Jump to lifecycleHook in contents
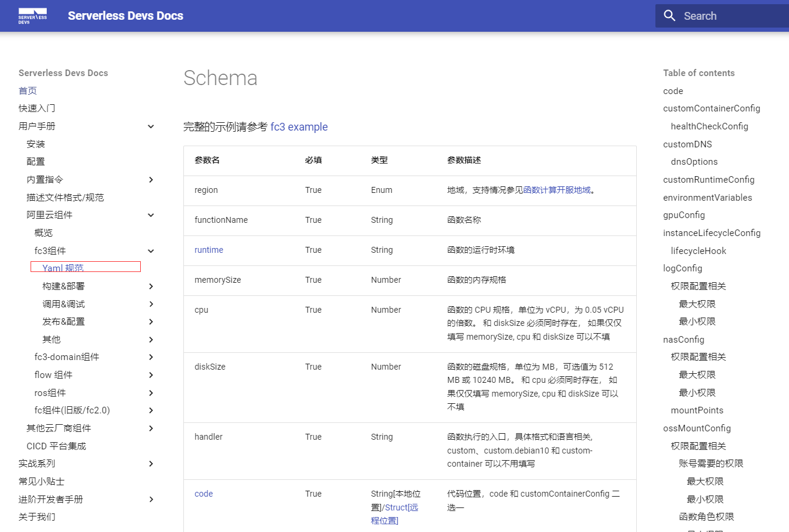The image size is (789, 532). coord(699,251)
